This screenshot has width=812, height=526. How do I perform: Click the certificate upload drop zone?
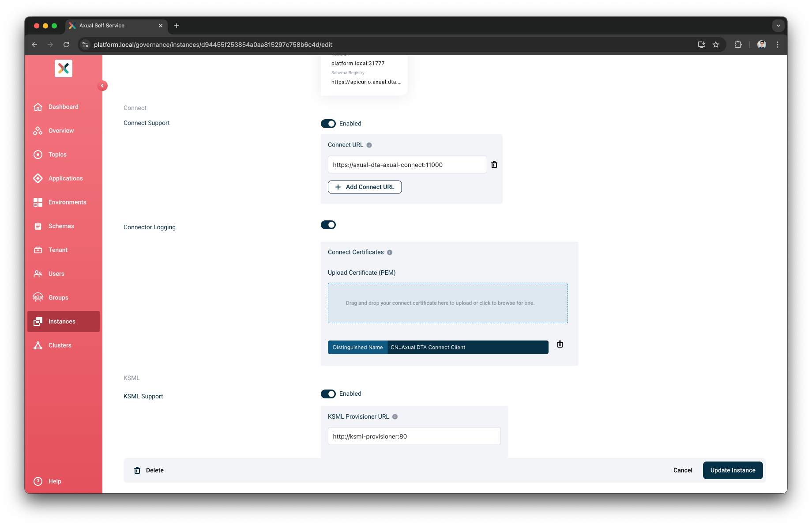448,303
